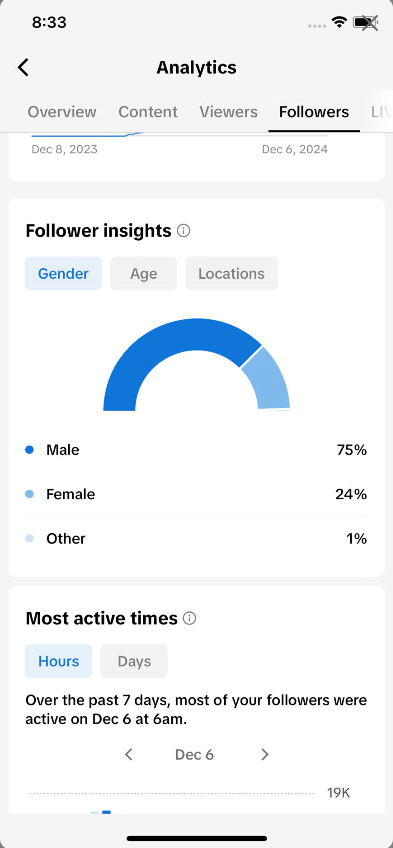
Task: Select the Followers tab
Action: [x=314, y=112]
